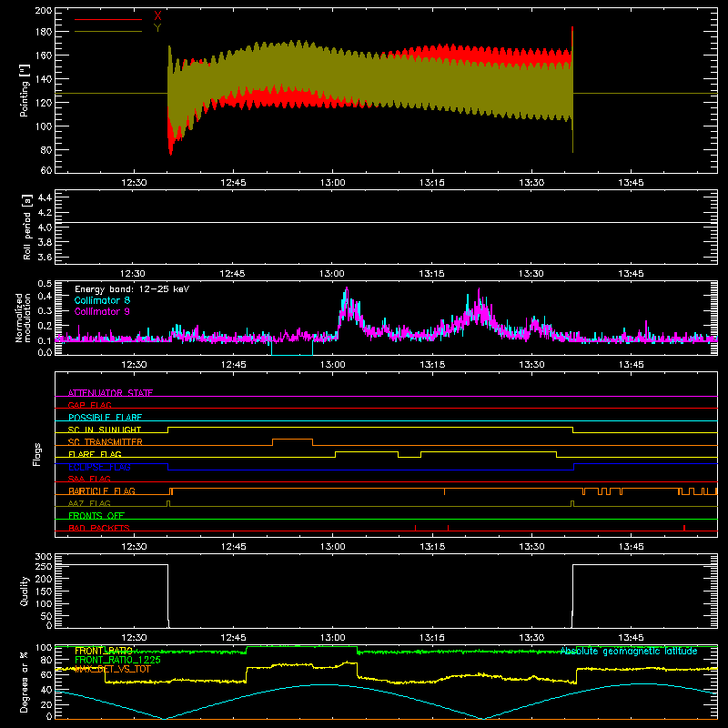Click the 'Absolute geomagnetic latitude' label

click(629, 651)
